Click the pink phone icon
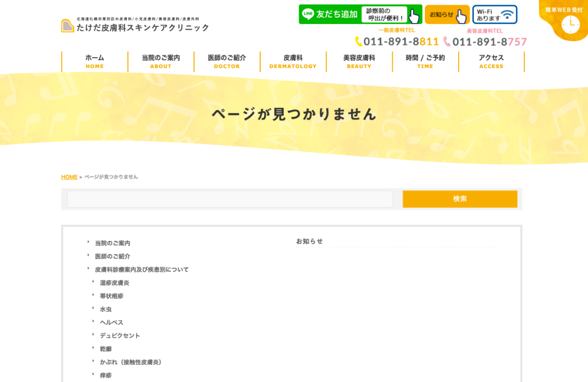588x382 pixels. [447, 41]
